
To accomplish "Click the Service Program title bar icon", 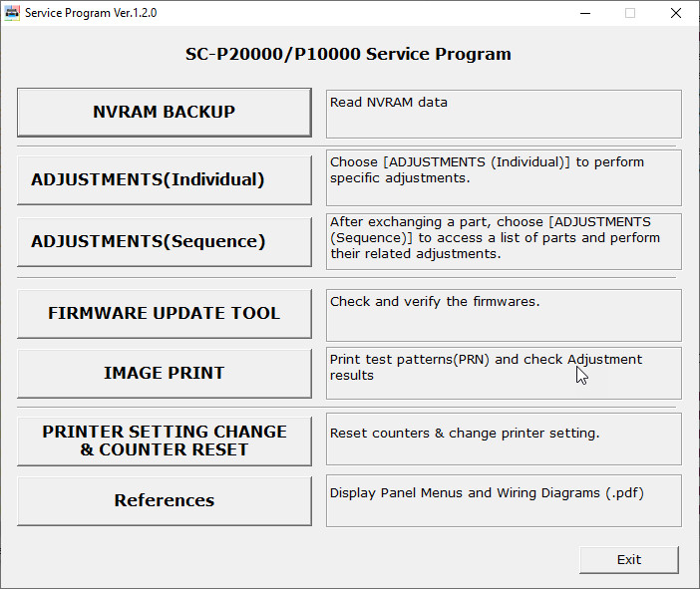I will tap(12, 13).
